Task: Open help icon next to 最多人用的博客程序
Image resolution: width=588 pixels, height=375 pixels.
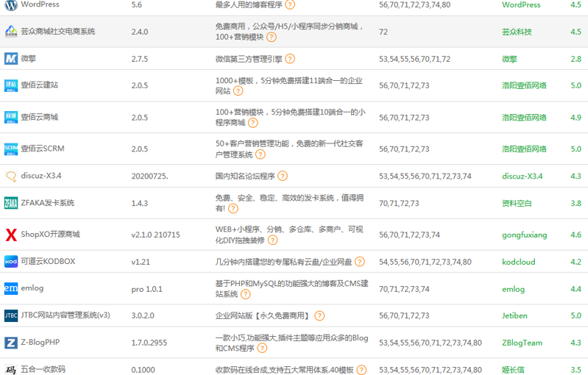Action: [290, 4]
